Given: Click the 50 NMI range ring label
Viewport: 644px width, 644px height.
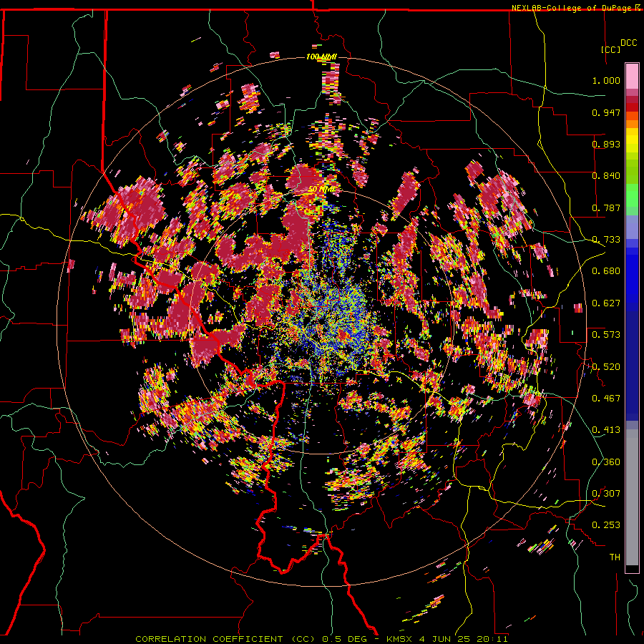Looking at the screenshot, I should click(321, 190).
